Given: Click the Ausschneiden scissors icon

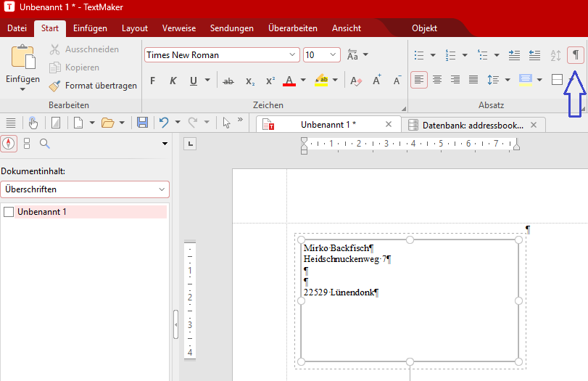Looking at the screenshot, I should 55,49.
